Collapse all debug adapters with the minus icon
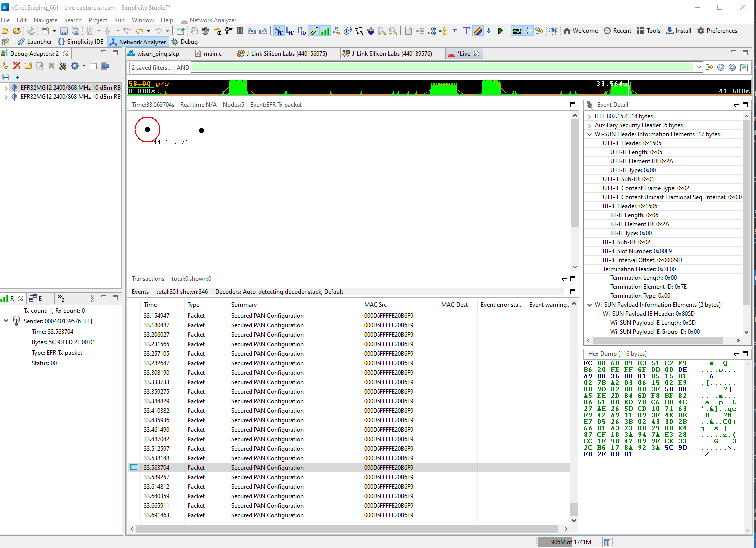 pos(5,77)
